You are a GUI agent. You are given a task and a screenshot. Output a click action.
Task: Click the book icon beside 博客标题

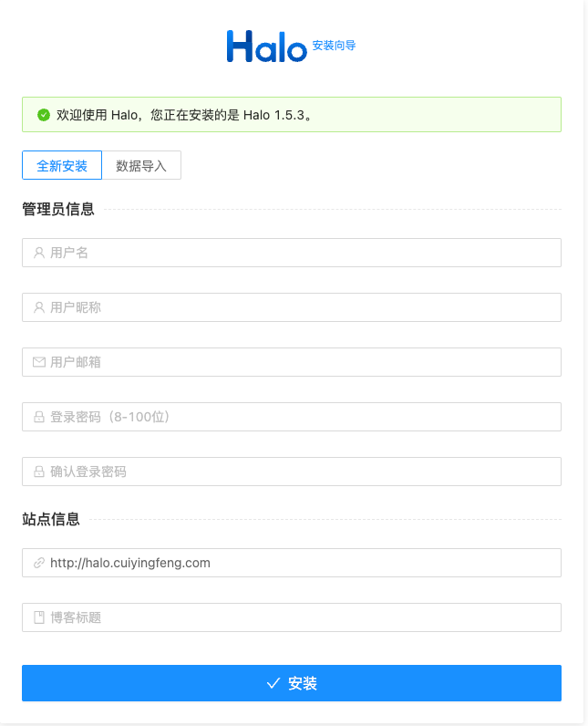39,617
